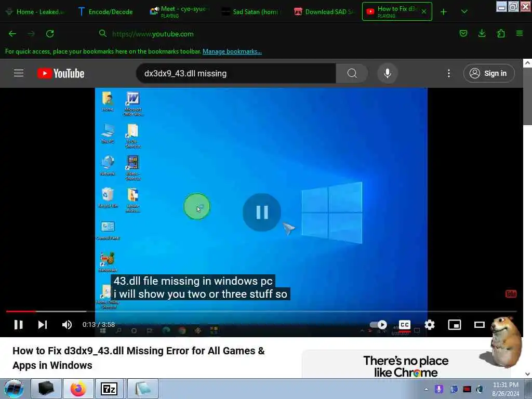Open the black box taskbar app
This screenshot has height=399, width=532.
[46, 389]
